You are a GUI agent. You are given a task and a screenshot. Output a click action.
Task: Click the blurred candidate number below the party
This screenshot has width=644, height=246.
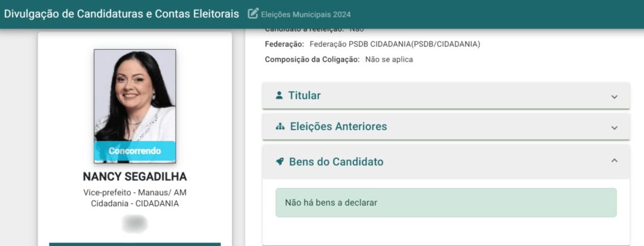(x=135, y=224)
